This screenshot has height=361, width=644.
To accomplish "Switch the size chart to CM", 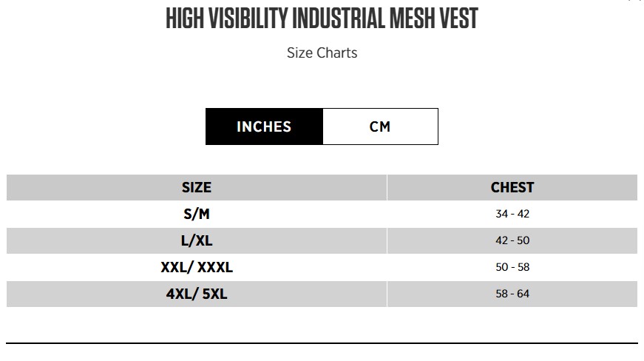I will tap(380, 126).
